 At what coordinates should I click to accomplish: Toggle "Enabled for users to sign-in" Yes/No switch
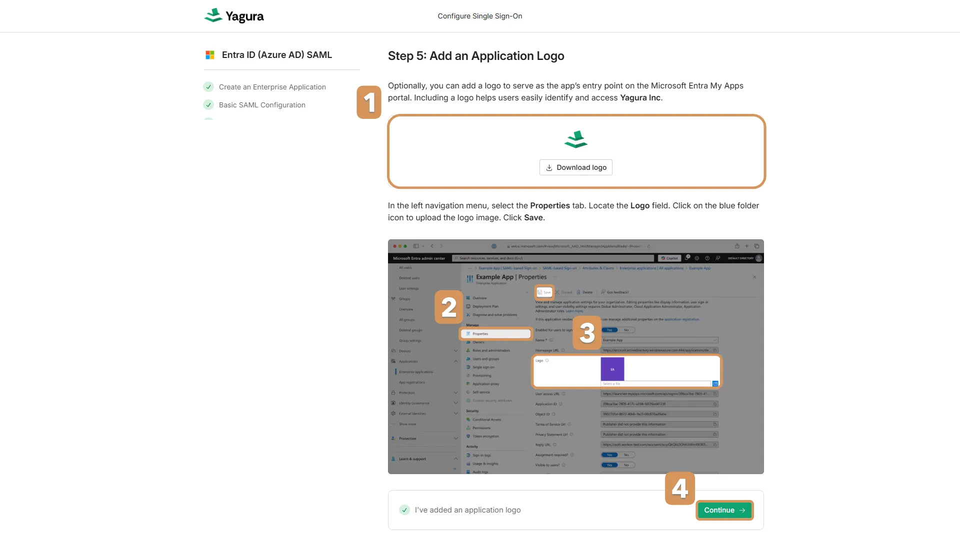tap(617, 330)
